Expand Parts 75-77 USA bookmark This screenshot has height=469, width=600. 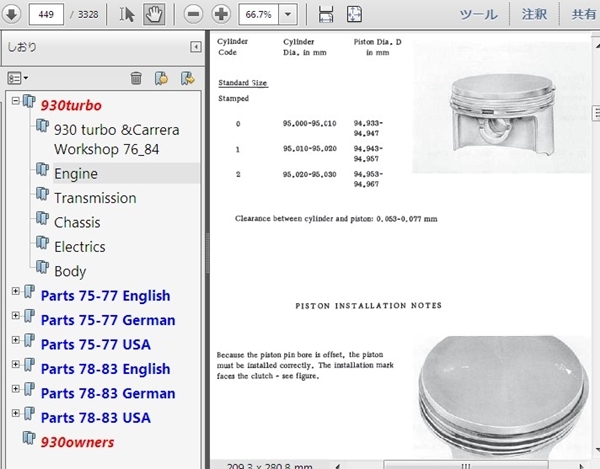tap(15, 340)
